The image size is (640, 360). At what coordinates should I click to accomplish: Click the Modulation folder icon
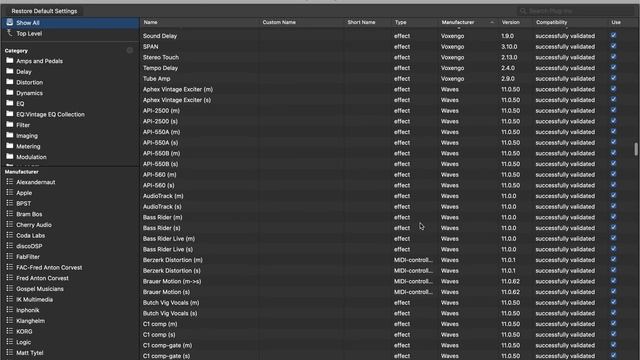10,156
